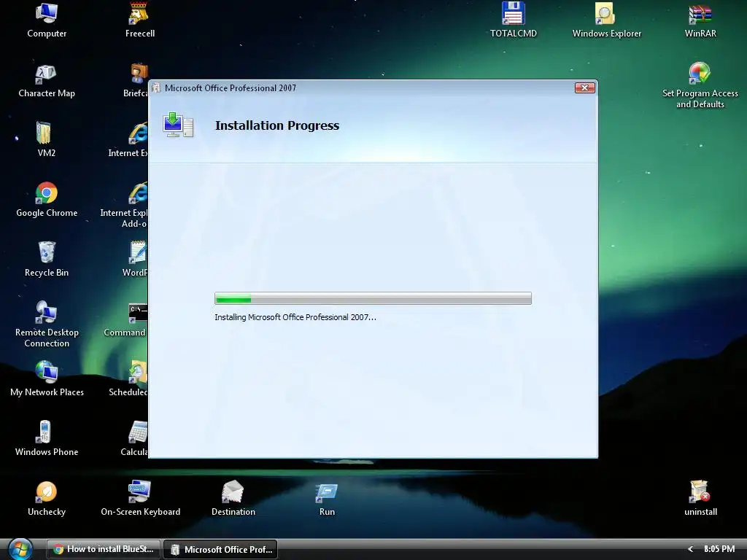The width and height of the screenshot is (747, 560).
Task: Select the Freecell desktop shortcut
Action: point(140,21)
